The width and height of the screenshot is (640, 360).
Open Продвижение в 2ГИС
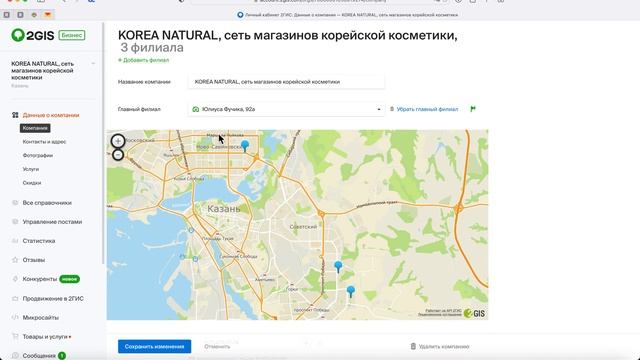pyautogui.click(x=53, y=298)
